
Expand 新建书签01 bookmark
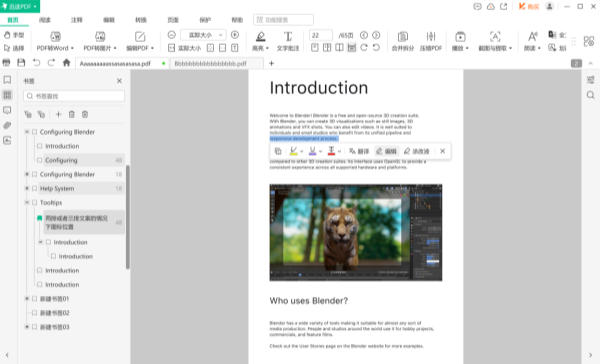pyautogui.click(x=27, y=299)
